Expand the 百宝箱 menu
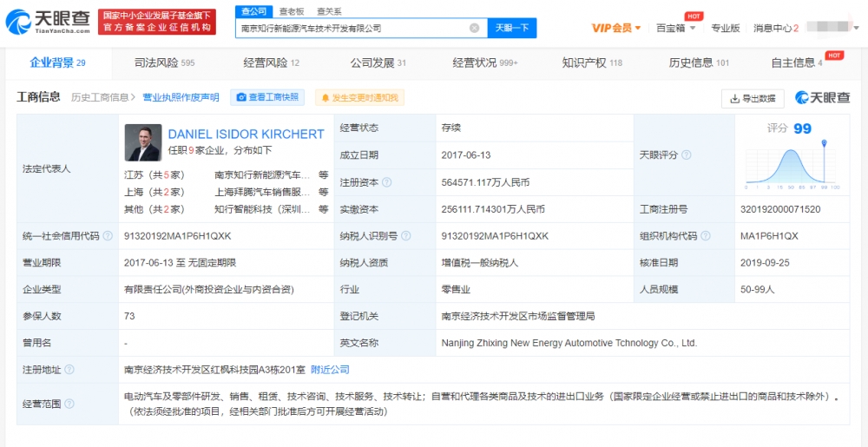868x447 pixels. click(x=676, y=29)
